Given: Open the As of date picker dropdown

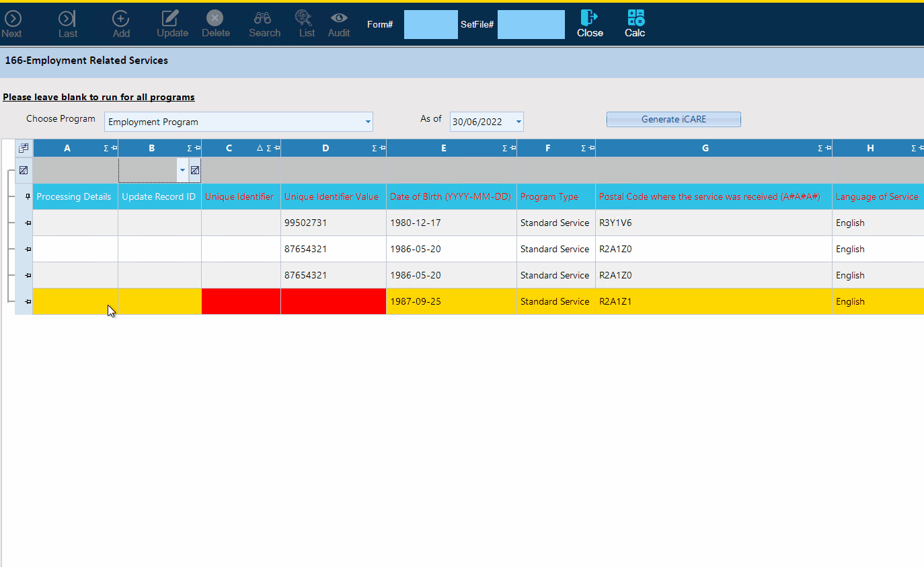Looking at the screenshot, I should coord(518,122).
